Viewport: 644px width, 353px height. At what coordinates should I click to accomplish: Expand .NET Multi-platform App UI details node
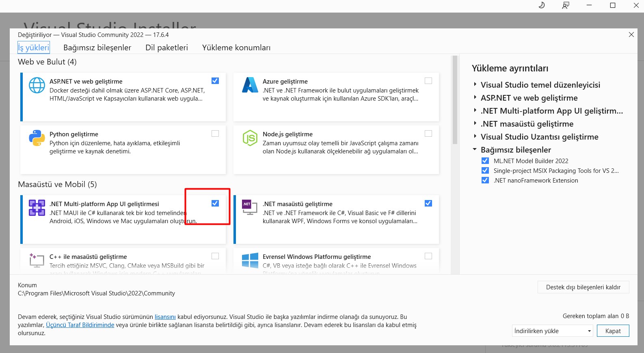[475, 110]
